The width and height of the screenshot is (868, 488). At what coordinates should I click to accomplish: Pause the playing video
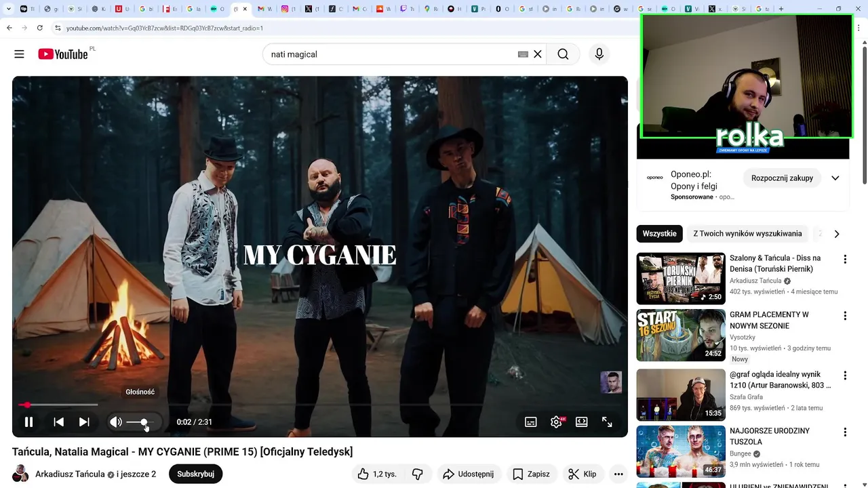29,422
